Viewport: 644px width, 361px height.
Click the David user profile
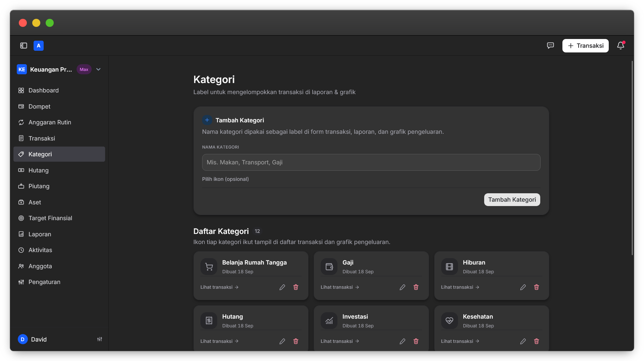coord(33,339)
